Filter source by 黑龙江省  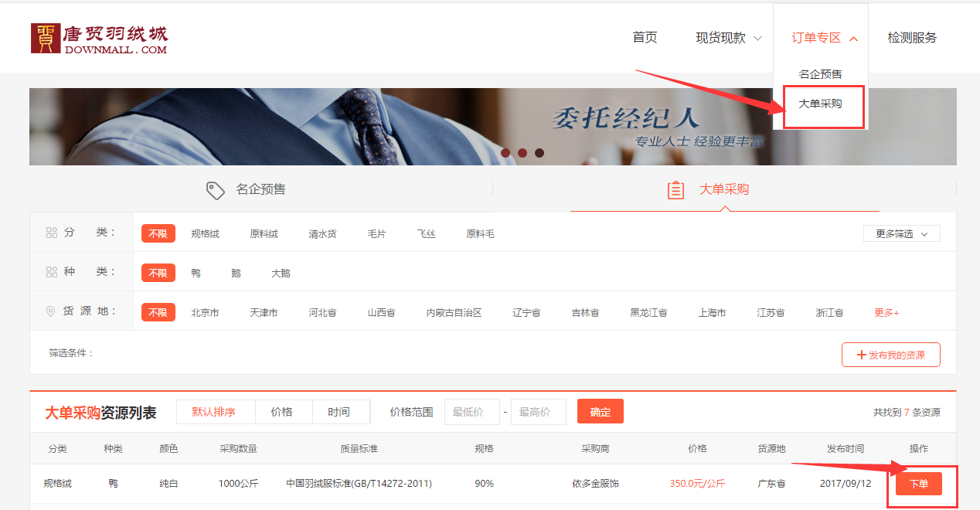(x=649, y=312)
